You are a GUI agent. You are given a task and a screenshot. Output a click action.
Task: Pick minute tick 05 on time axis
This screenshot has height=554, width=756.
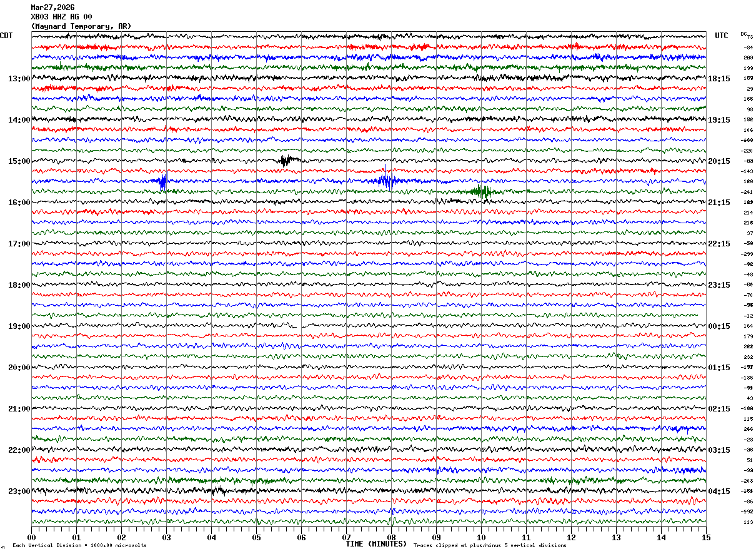256,537
